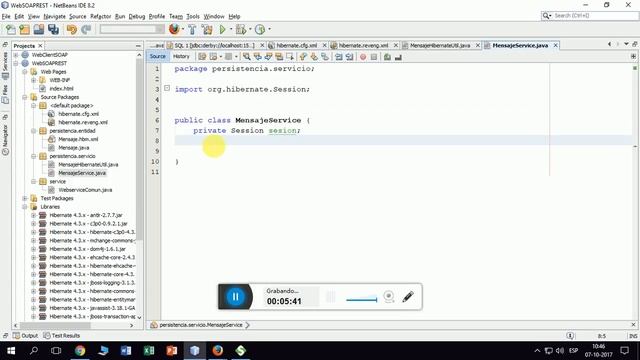
Task: Click the Last Edit editor toolbar icon
Action: [x=202, y=57]
